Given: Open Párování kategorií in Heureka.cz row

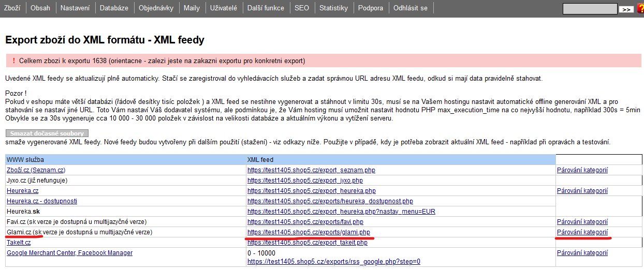Looking at the screenshot, I should pyautogui.click(x=582, y=191).
